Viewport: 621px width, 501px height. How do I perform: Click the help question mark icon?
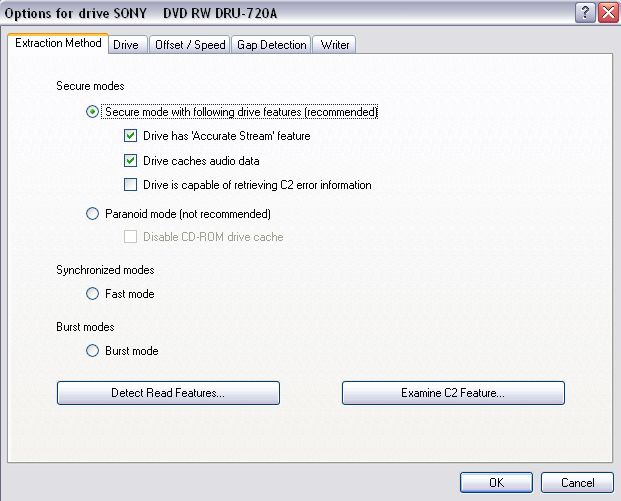[x=586, y=12]
